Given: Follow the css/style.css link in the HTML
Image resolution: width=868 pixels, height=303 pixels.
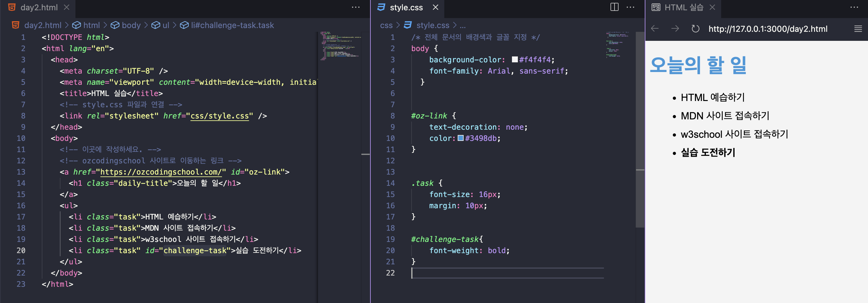Looking at the screenshot, I should 219,116.
